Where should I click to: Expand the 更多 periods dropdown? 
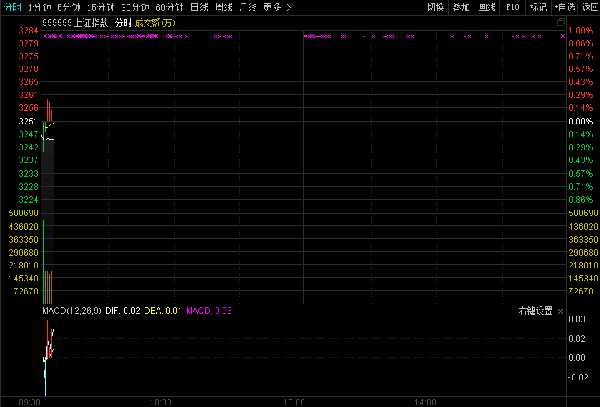click(x=277, y=7)
